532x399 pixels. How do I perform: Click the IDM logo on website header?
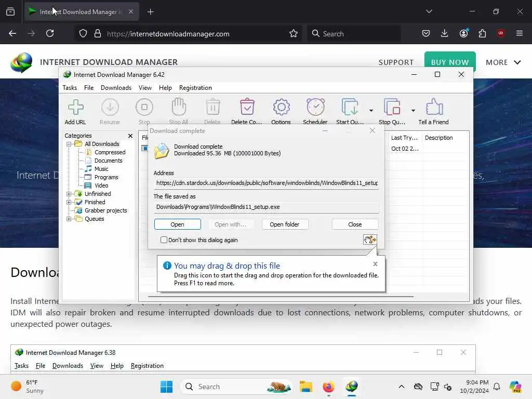tap(21, 62)
